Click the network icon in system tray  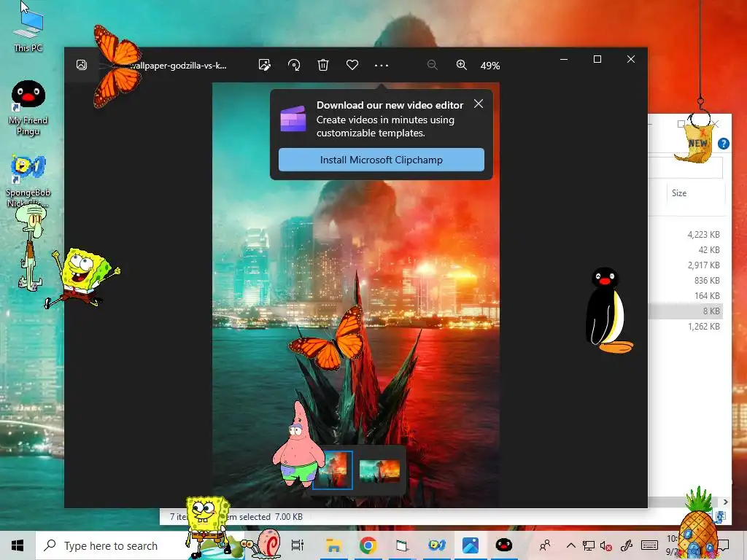pos(589,545)
